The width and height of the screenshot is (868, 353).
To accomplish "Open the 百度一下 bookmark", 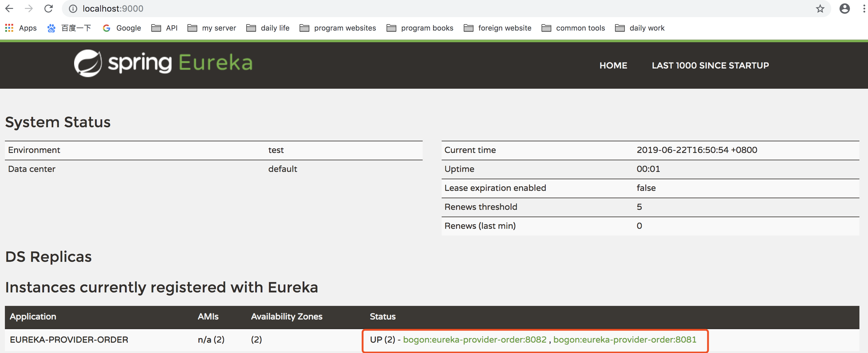I will point(70,28).
